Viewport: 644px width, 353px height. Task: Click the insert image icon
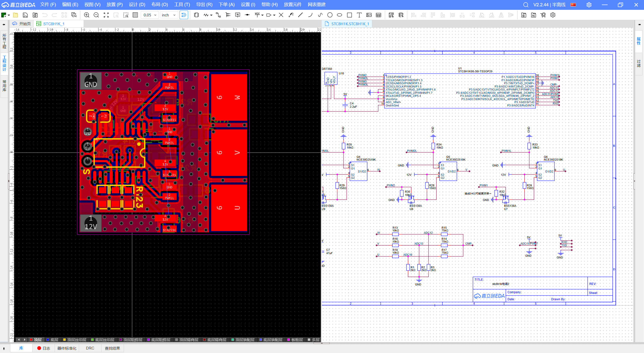pyautogui.click(x=369, y=15)
